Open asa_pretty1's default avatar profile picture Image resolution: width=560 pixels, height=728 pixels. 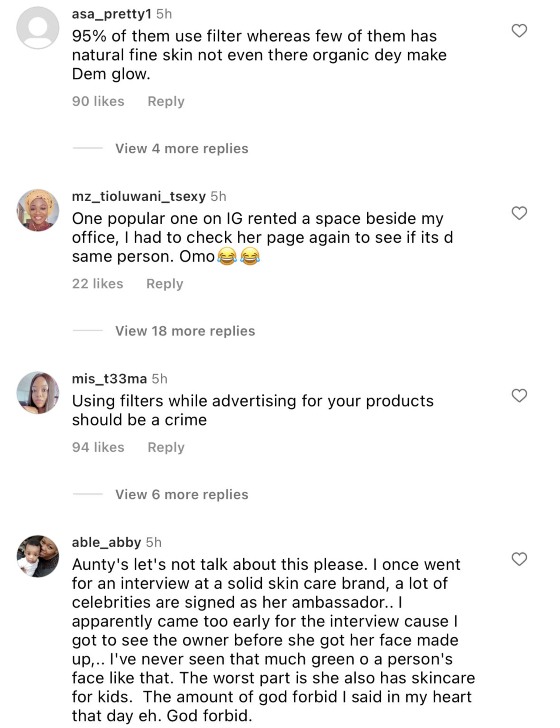38,27
